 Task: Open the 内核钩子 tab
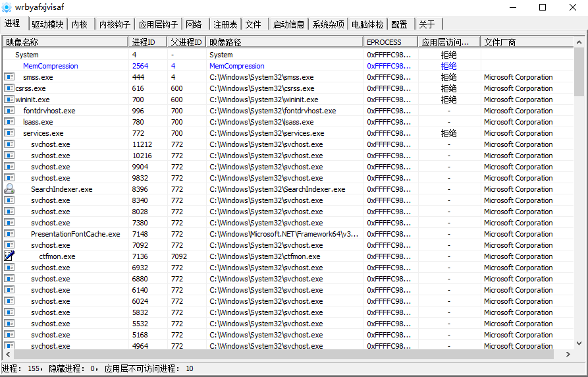tap(115, 24)
